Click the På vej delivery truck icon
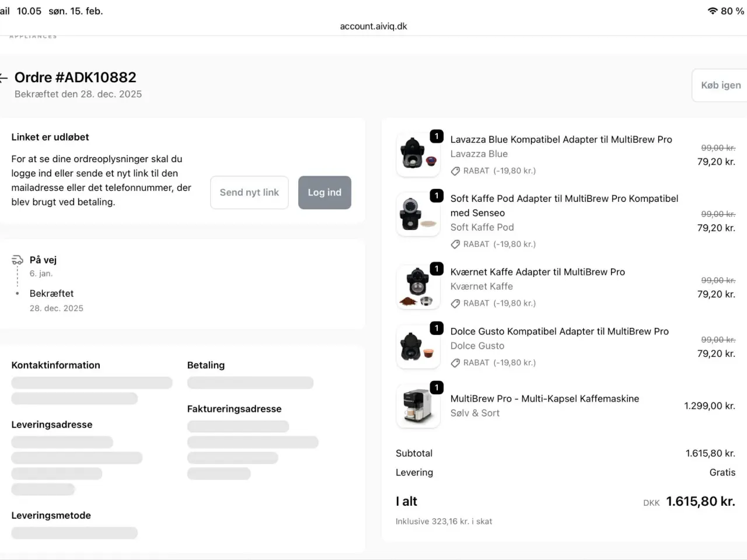 (18, 260)
